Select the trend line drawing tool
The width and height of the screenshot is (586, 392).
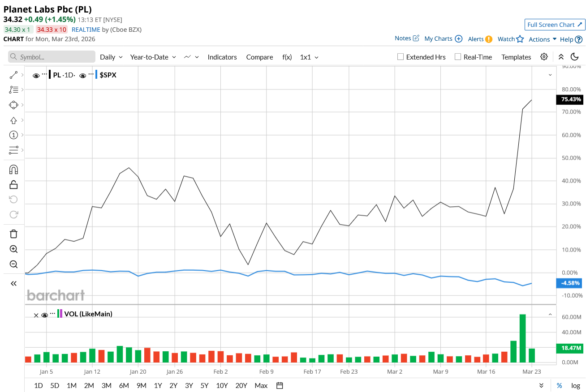click(13, 75)
